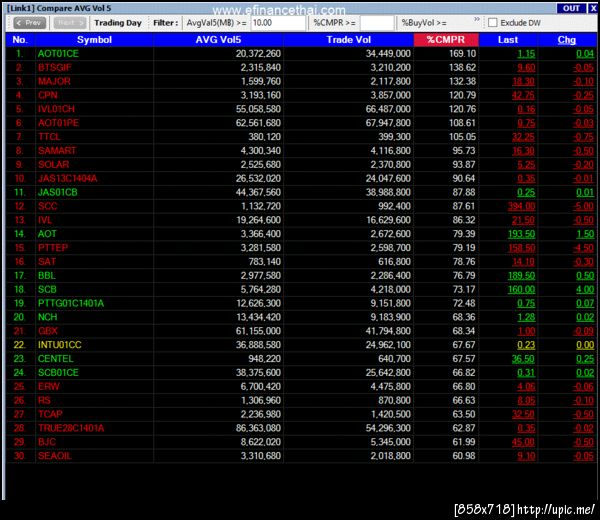Click the OUT button in title bar
The image size is (600, 520).
tap(571, 8)
